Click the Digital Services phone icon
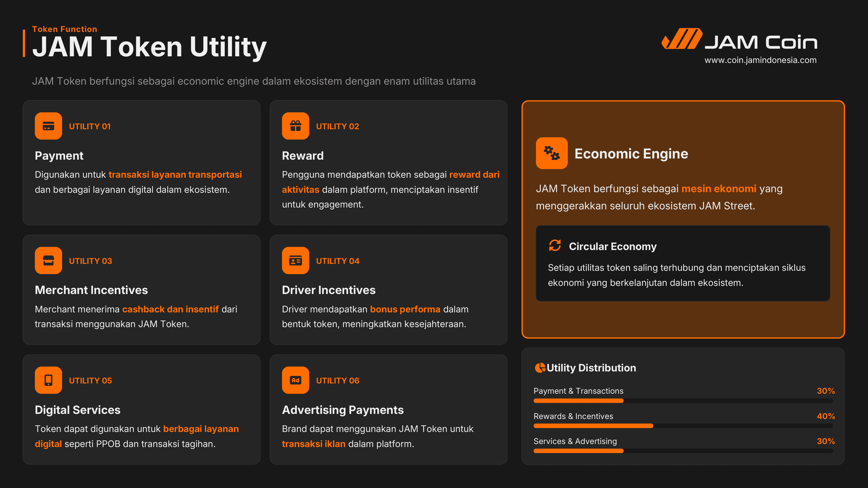868x488 pixels. click(x=48, y=380)
